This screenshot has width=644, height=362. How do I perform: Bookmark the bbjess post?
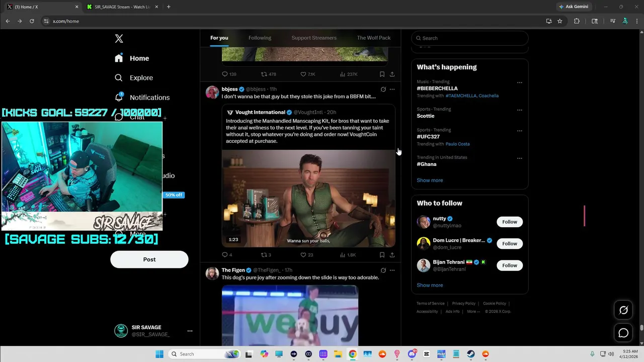click(x=382, y=255)
